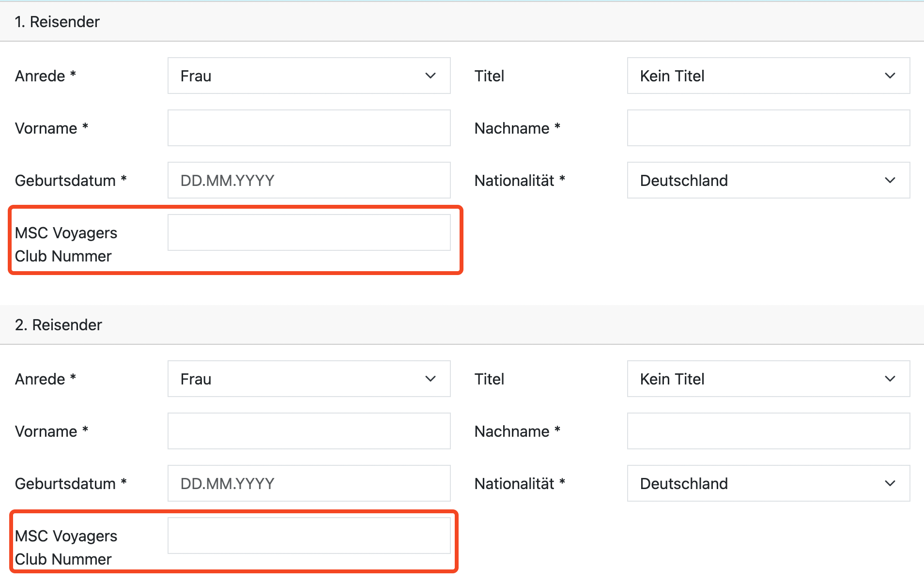Click Nachname input of 1. Reisender
Image resolution: width=924 pixels, height=583 pixels.
(x=768, y=128)
